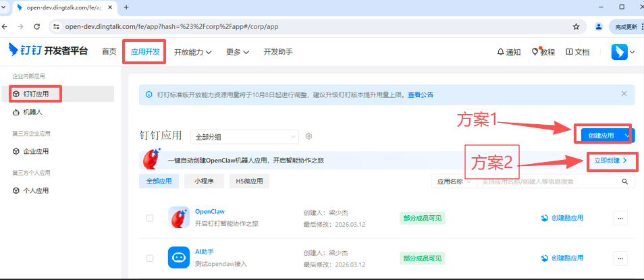Click the OpenClaw app icon

[x=179, y=217]
